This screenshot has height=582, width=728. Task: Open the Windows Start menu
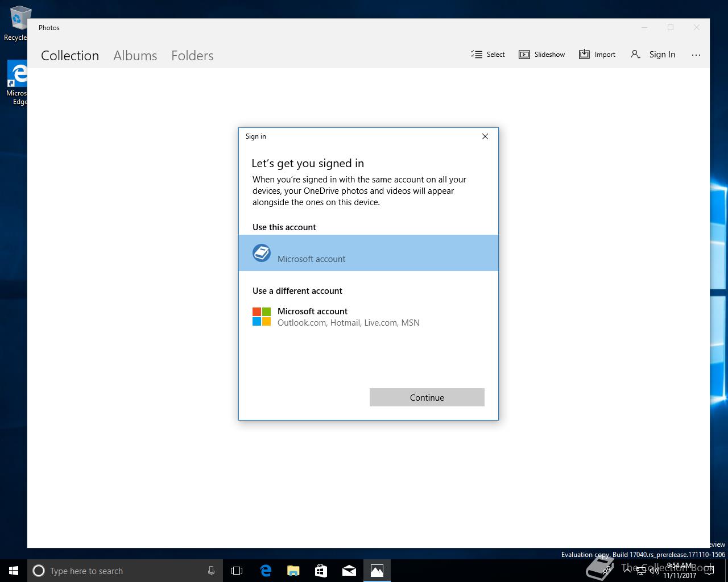pyautogui.click(x=14, y=571)
